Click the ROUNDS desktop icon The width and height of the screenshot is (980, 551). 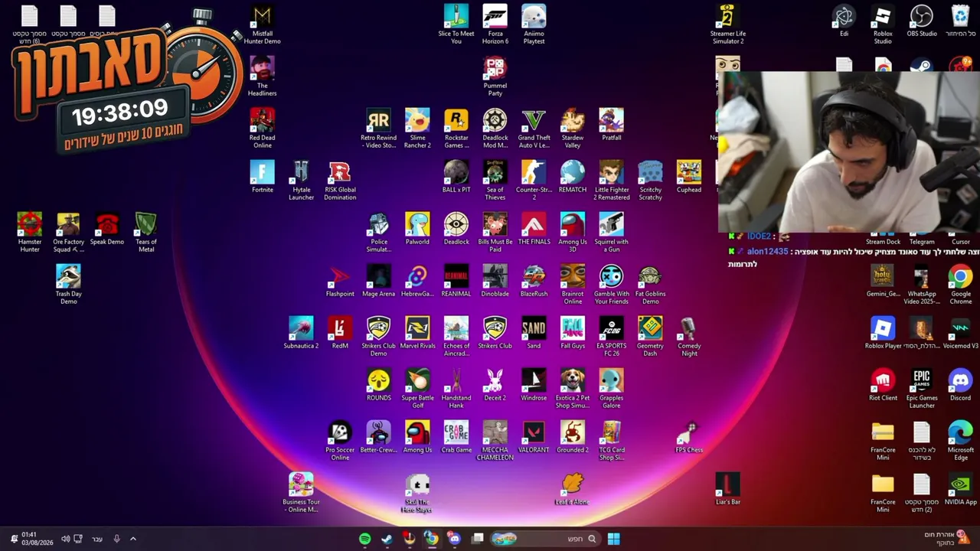pyautogui.click(x=378, y=386)
